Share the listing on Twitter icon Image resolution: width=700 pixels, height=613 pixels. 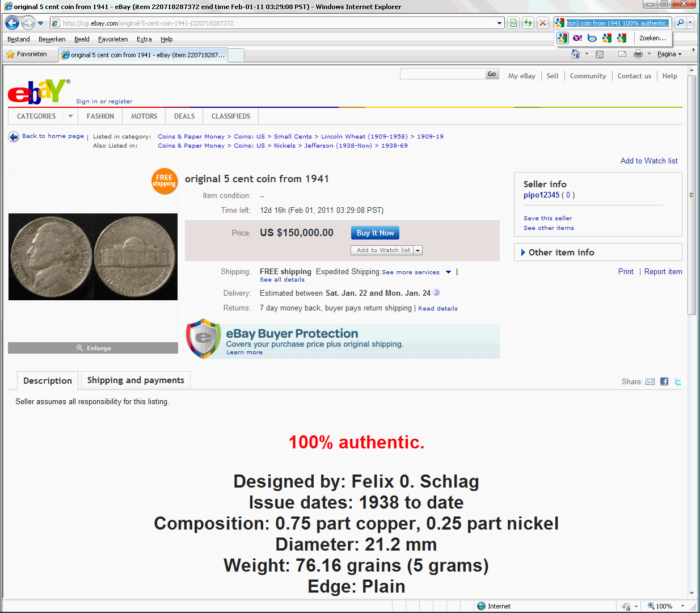pos(677,381)
